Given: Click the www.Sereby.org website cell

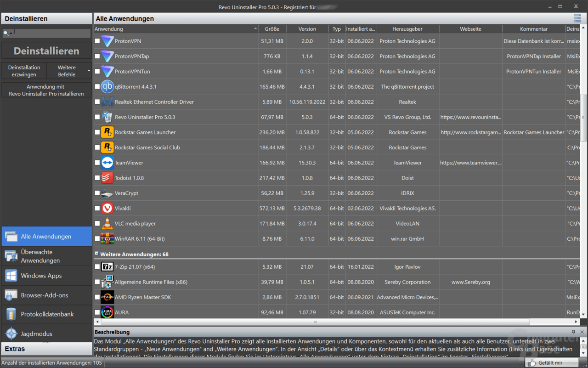Looking at the screenshot, I should 470,282.
